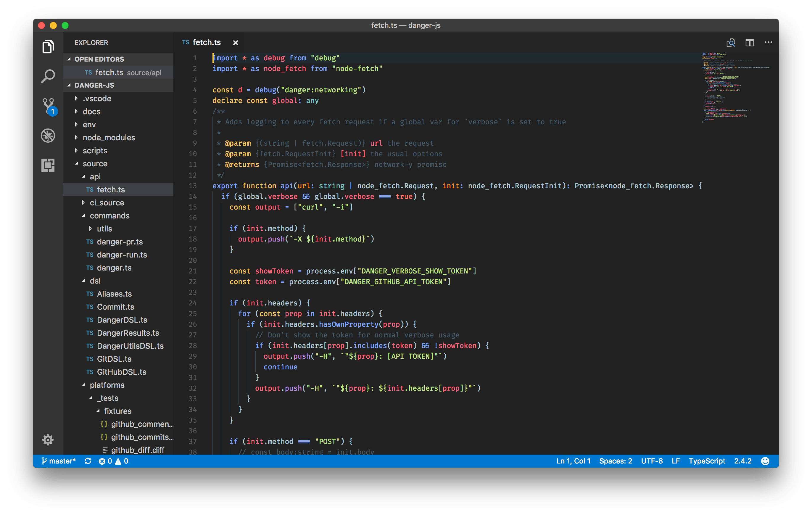This screenshot has height=515, width=812.
Task: Select the fetch.ts editor tab
Action: (206, 42)
